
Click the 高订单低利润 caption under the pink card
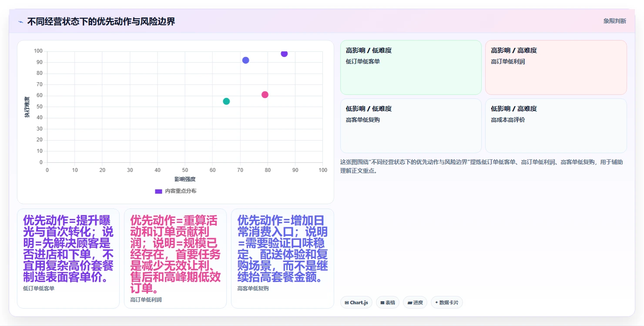pos(146,300)
